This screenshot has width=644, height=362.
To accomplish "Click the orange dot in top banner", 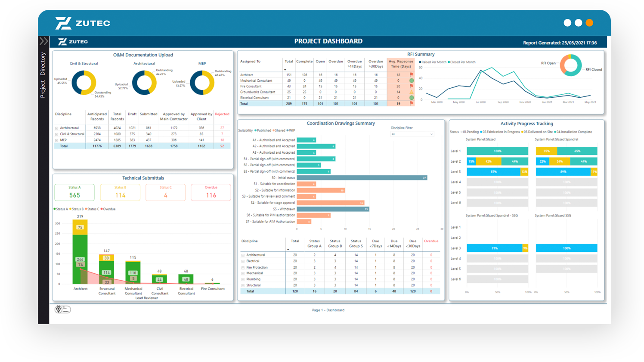I will point(589,23).
